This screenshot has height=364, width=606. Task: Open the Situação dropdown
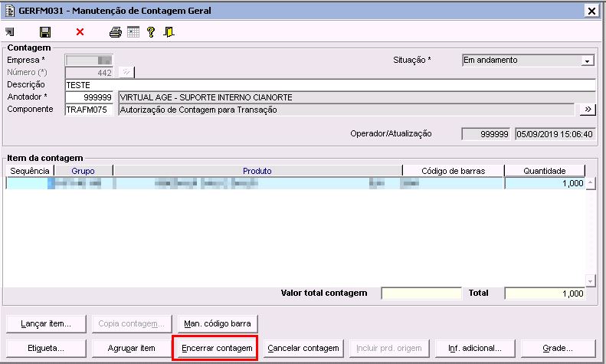point(587,61)
